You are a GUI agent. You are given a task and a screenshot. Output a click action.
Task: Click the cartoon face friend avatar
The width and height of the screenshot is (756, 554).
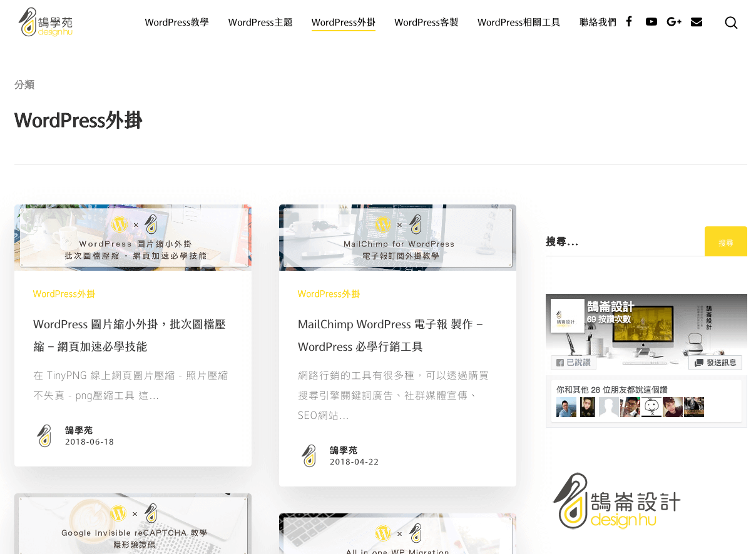[x=651, y=407]
